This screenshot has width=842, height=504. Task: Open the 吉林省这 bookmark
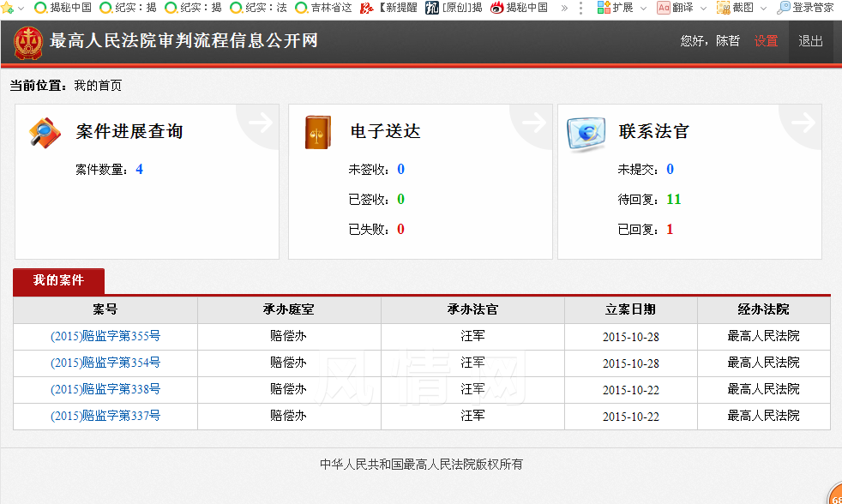point(324,8)
